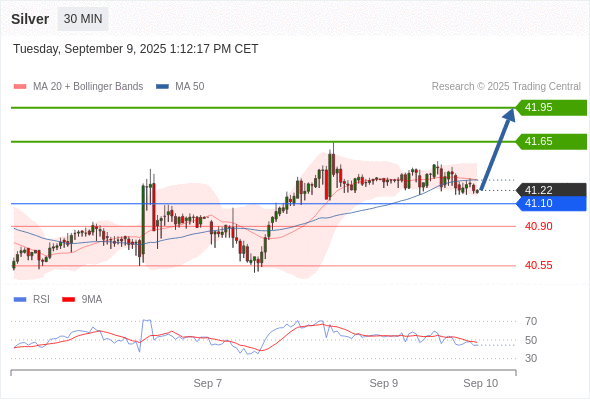Click the blue RSI legend swatch

(20, 300)
